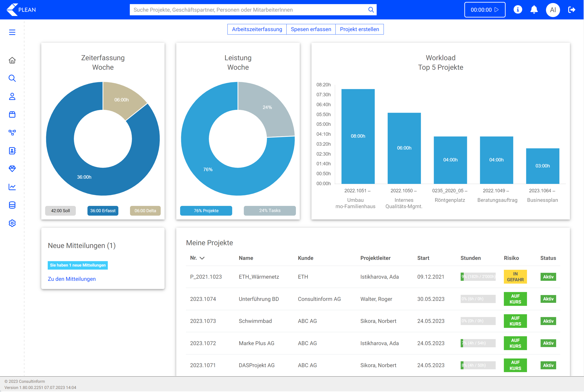584x392 pixels.
Task: Click the notification bell icon
Action: [x=534, y=10]
